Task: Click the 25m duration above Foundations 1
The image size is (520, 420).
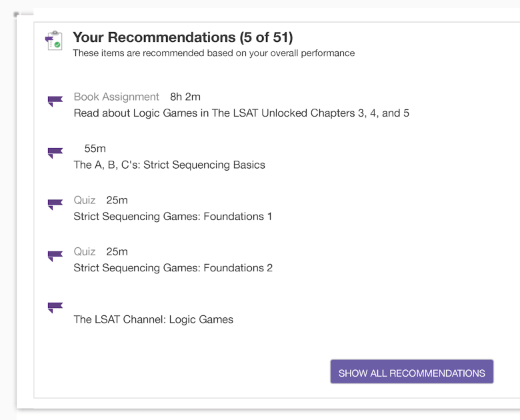Action: click(117, 200)
